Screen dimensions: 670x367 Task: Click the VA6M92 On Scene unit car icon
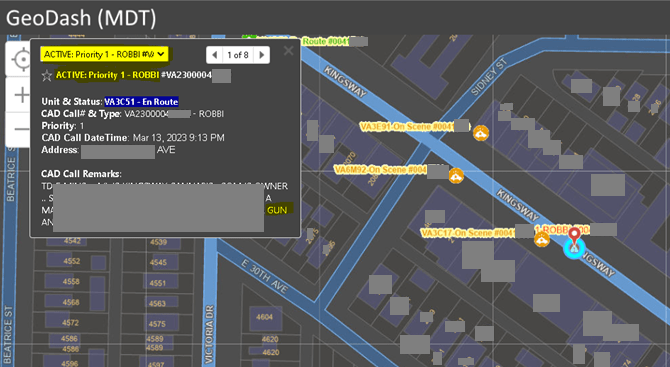coord(456,176)
